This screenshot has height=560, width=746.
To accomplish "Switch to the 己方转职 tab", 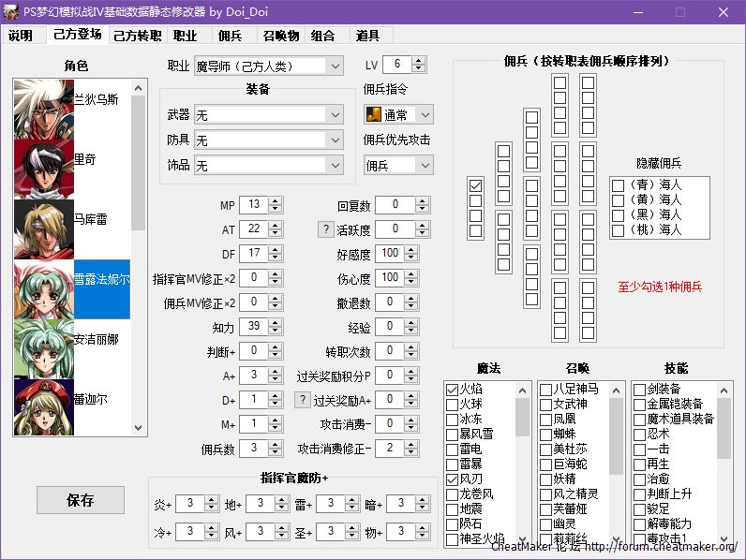I will tap(137, 36).
